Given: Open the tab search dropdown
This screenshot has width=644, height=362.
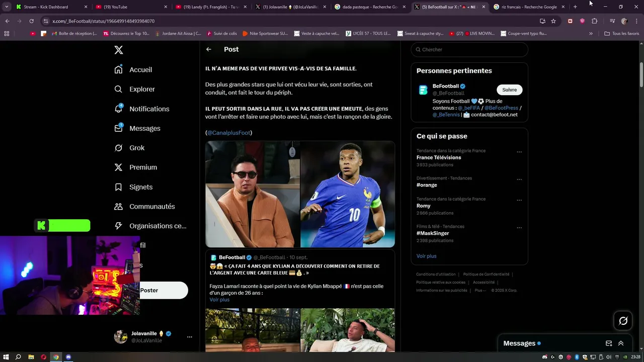Looking at the screenshot, I should click(x=7, y=7).
